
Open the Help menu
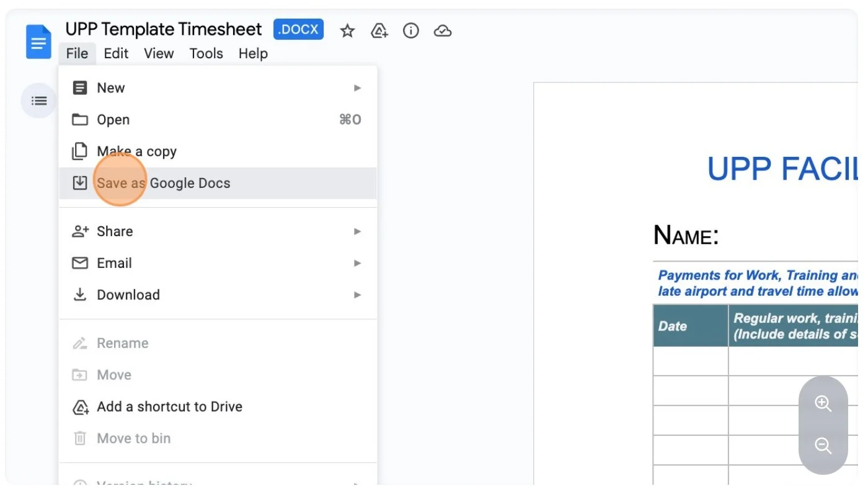click(x=253, y=54)
